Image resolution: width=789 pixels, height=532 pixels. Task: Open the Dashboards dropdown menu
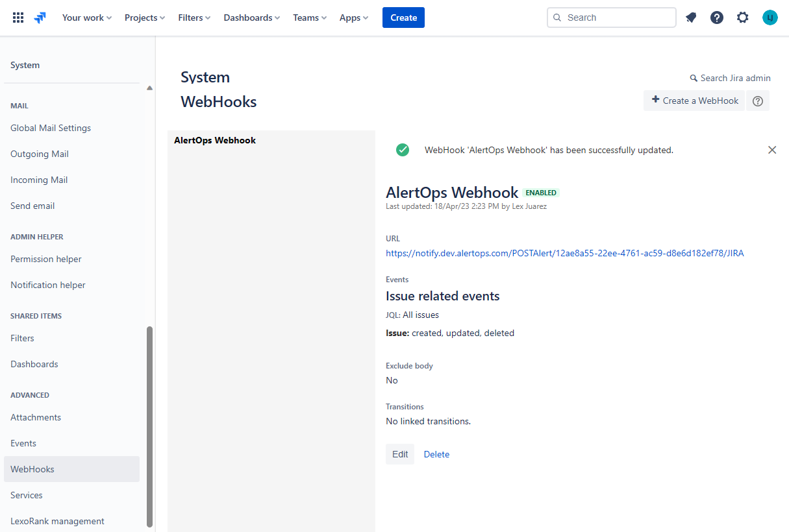click(x=251, y=18)
